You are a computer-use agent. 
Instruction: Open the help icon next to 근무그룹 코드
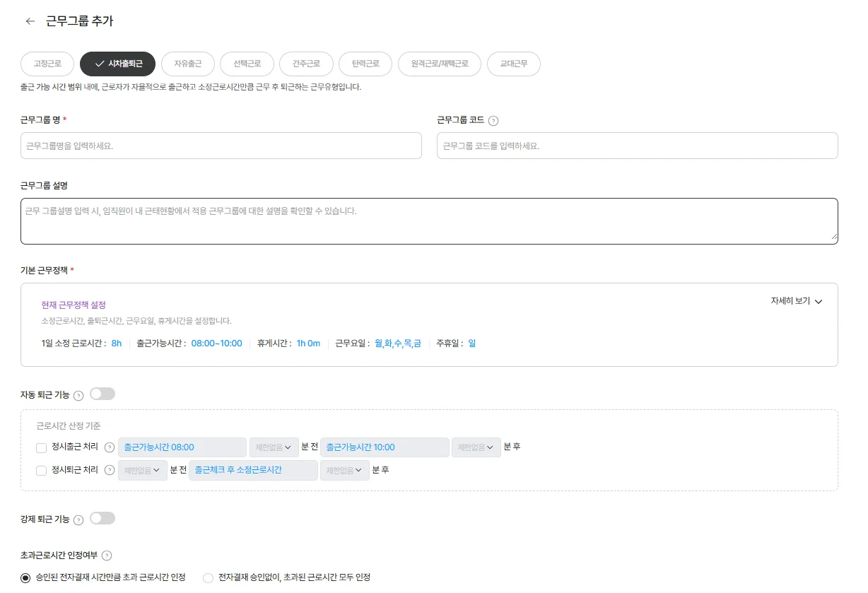point(492,120)
